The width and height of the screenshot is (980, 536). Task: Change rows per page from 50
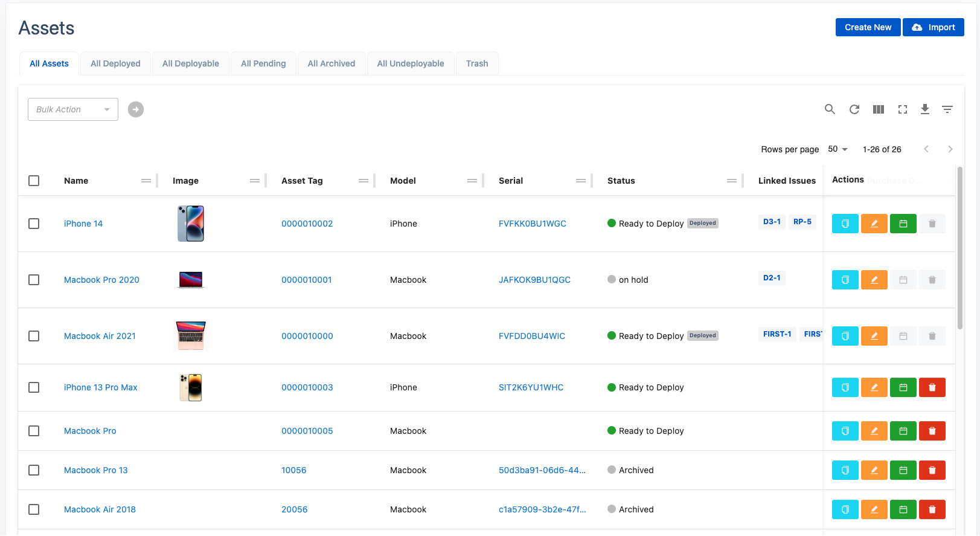click(x=837, y=149)
